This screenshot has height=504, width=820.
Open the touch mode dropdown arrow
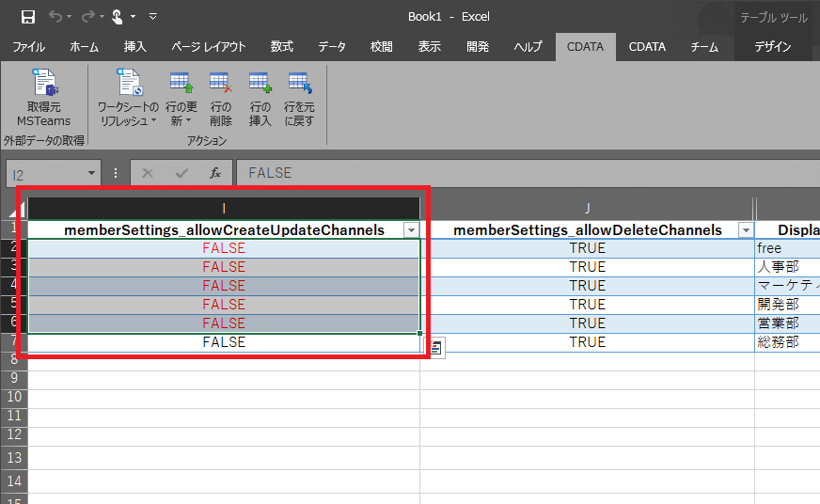(133, 17)
